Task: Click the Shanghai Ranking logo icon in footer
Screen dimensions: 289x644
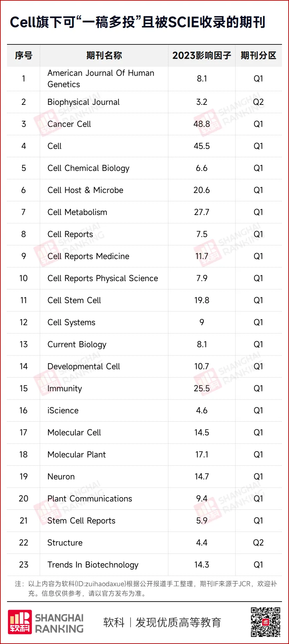Action: click(20, 622)
